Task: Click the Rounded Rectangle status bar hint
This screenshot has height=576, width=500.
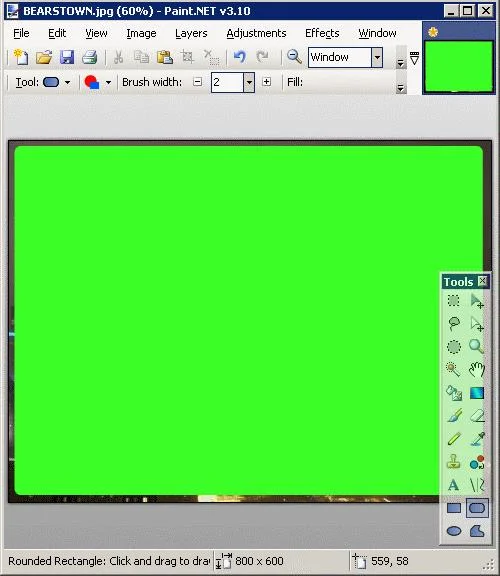Action: click(109, 561)
